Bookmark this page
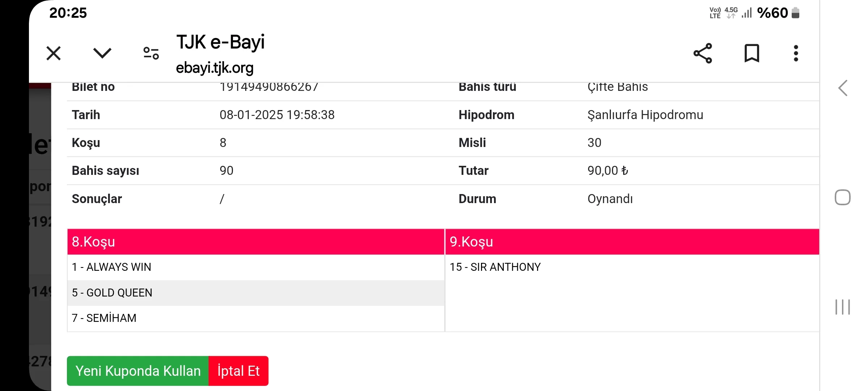The height and width of the screenshot is (391, 868). click(752, 54)
